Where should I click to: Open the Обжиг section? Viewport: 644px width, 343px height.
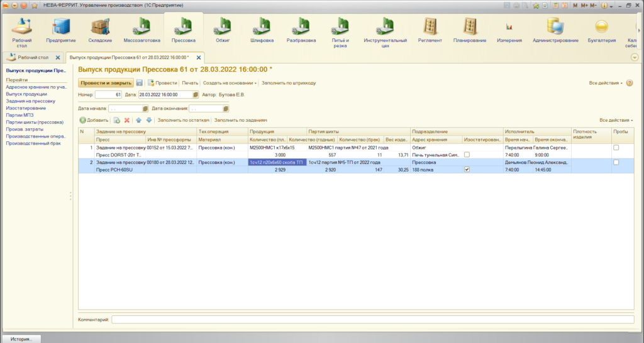click(x=223, y=31)
